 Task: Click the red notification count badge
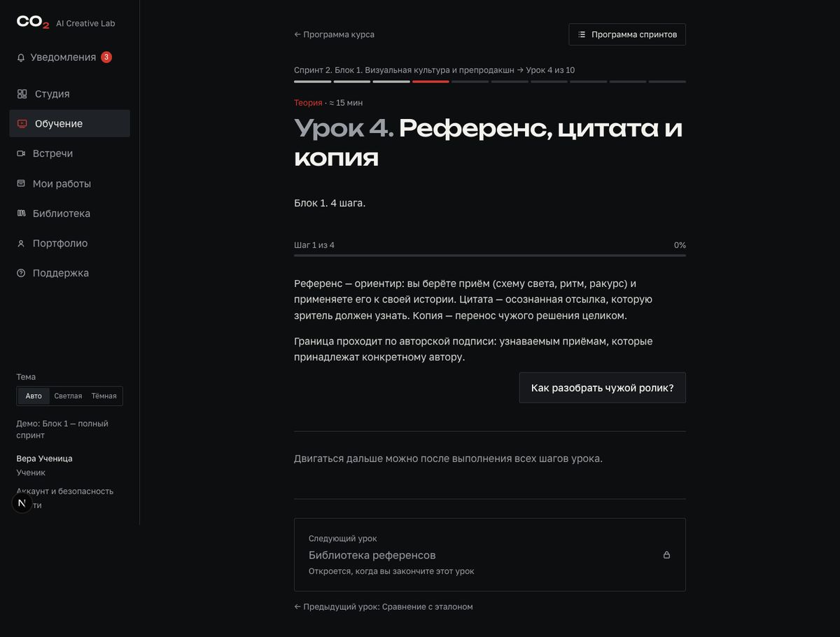[106, 57]
